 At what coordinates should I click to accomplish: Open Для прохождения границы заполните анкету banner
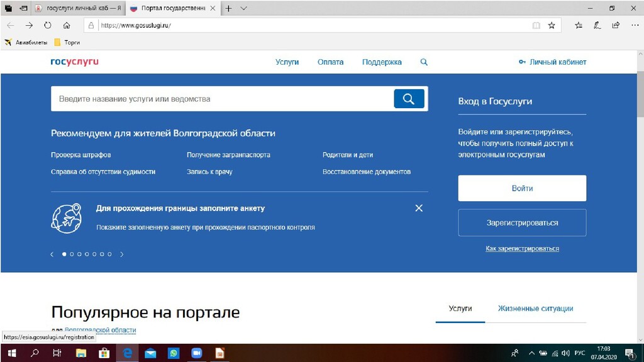point(180,208)
